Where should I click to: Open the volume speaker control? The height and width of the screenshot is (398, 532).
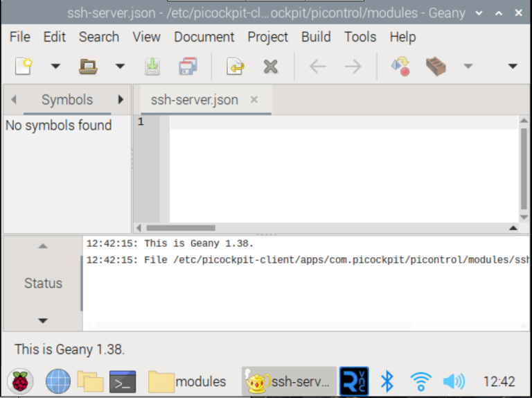point(454,381)
